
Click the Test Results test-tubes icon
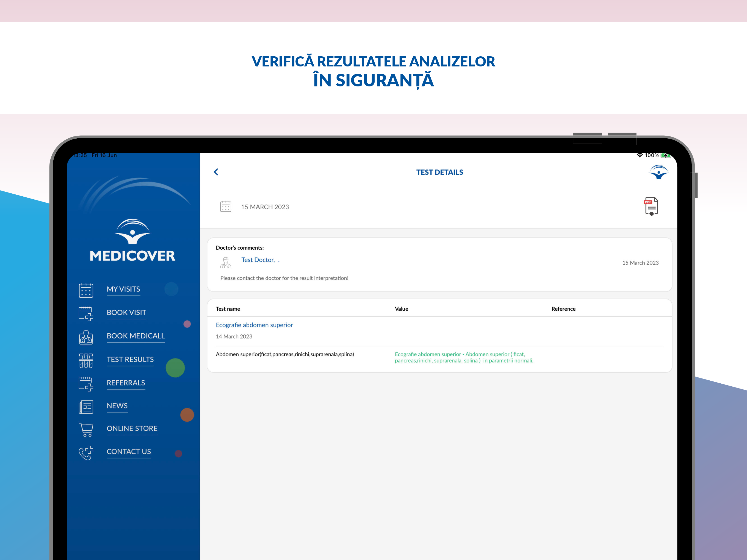(x=86, y=360)
